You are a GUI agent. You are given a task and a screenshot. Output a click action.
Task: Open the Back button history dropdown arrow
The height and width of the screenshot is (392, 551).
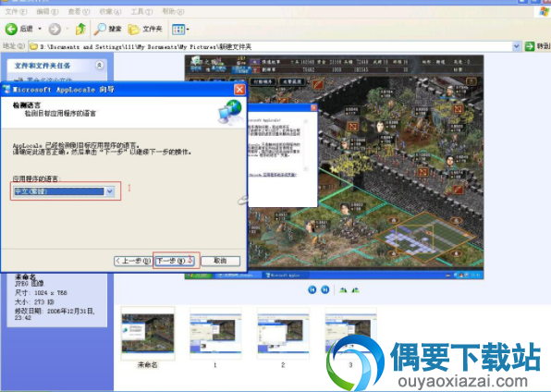pos(40,29)
